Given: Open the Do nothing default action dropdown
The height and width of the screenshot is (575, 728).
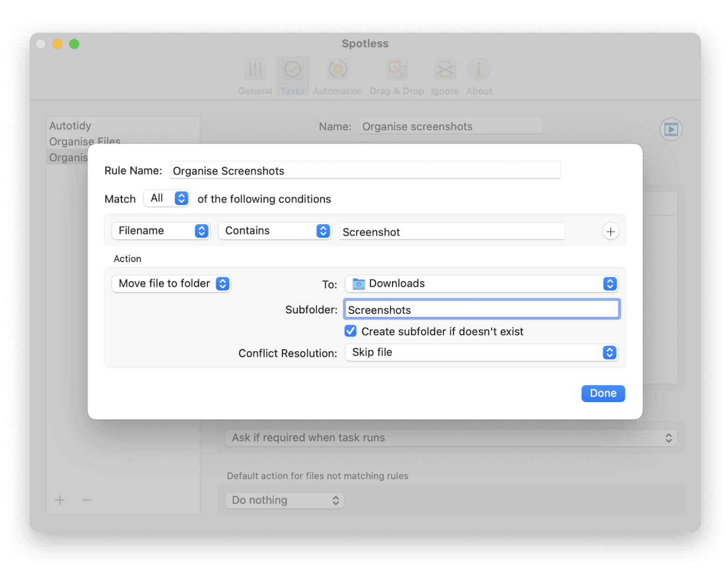Looking at the screenshot, I should (x=285, y=500).
